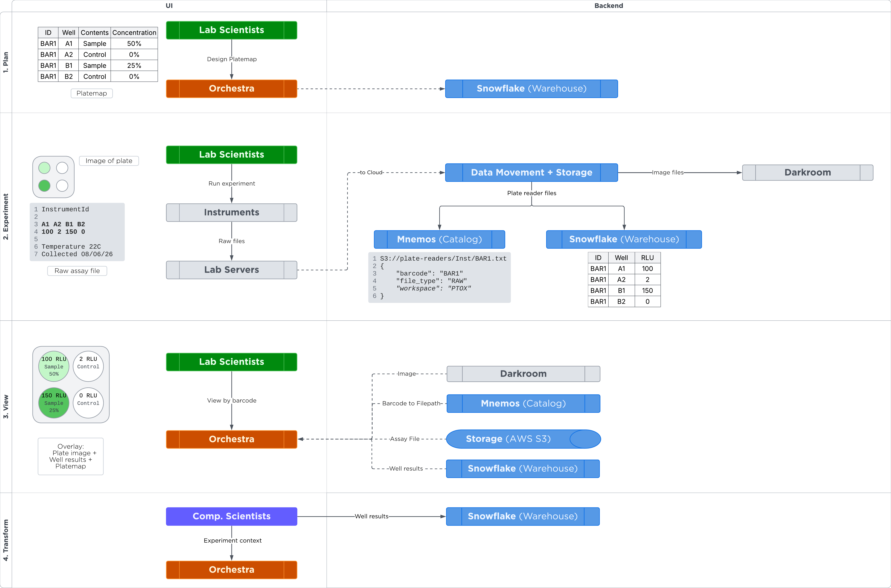The image size is (891, 588).
Task: Select the Instruments box
Action: click(231, 213)
